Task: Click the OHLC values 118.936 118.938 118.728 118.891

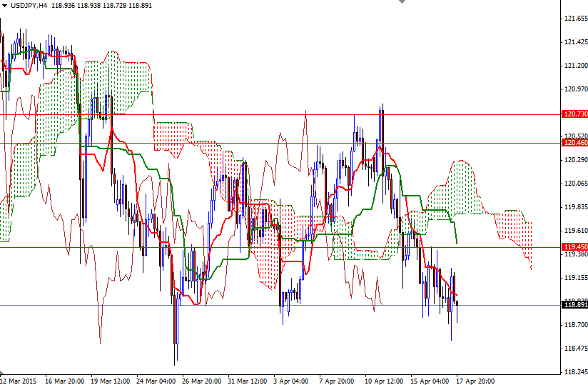Action: point(101,6)
